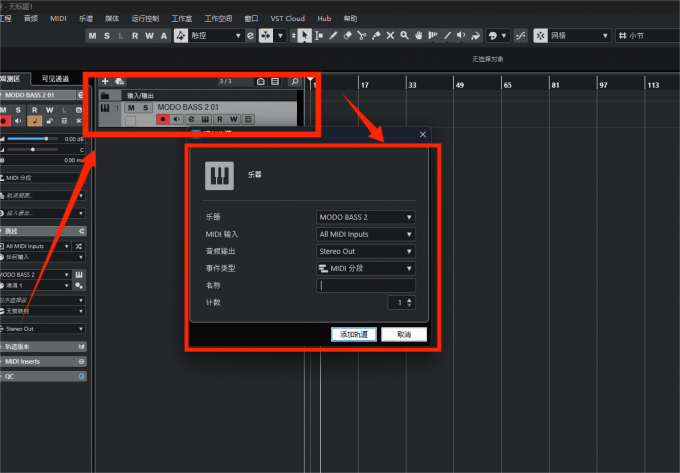The image size is (680, 473).
Task: Mute MODO BASS 2 01 track in list
Action: (x=131, y=108)
